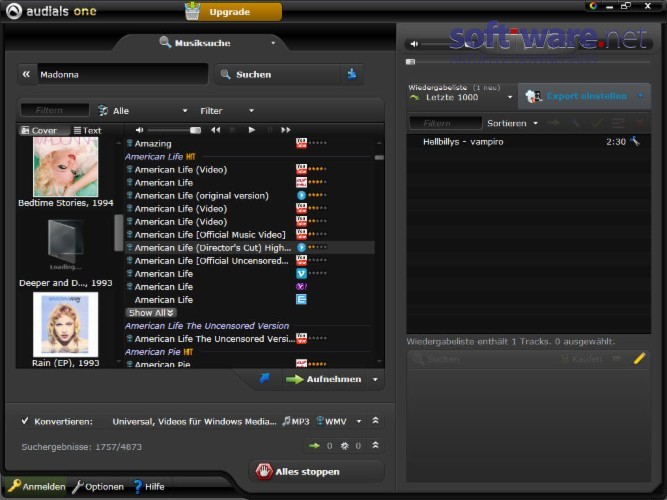The image size is (667, 500).
Task: Click American Life The Uncensored Version heading
Action: (207, 326)
